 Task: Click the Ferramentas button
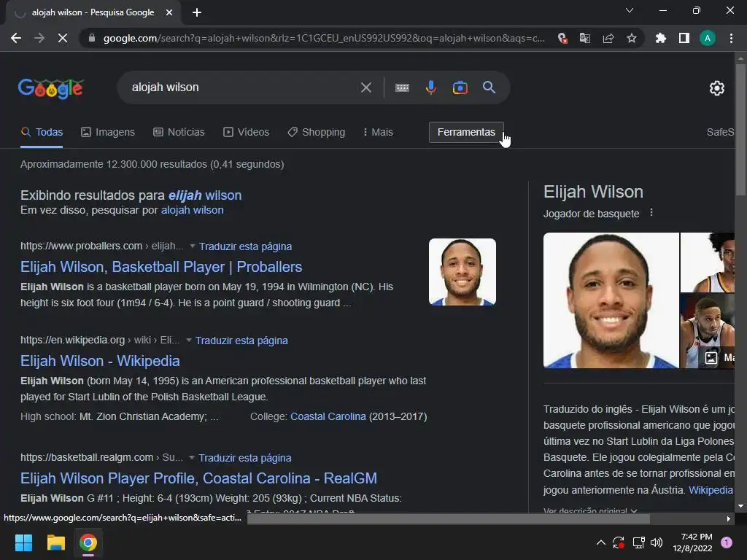click(x=466, y=133)
